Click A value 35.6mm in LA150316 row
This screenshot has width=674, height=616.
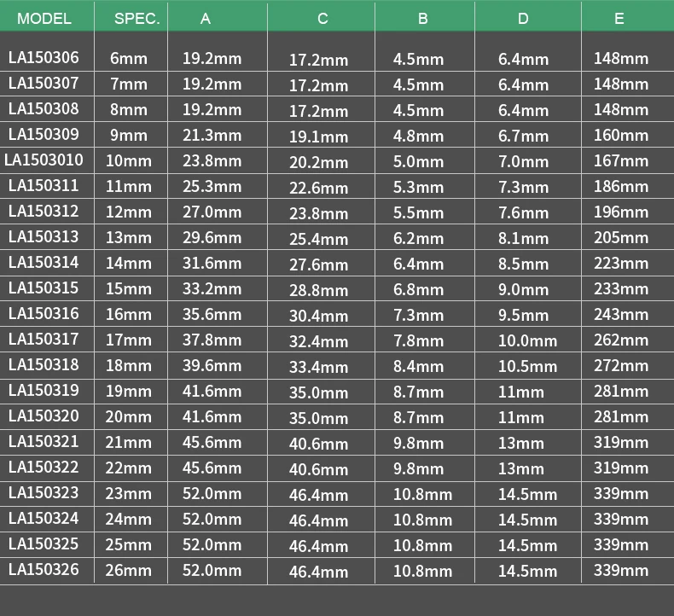click(212, 314)
